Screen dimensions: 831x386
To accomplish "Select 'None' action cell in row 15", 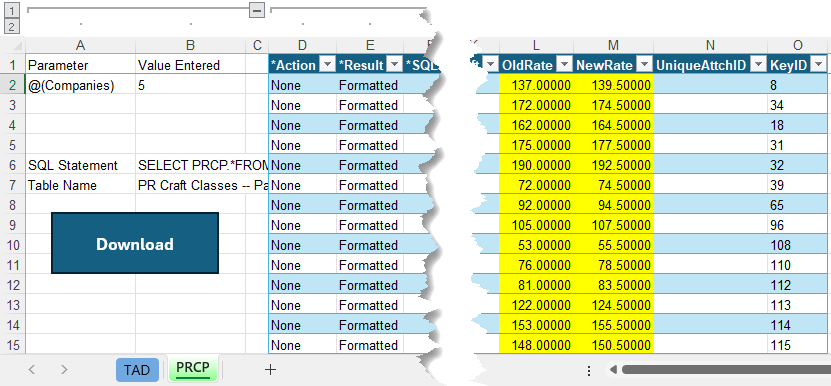I will coord(303,345).
